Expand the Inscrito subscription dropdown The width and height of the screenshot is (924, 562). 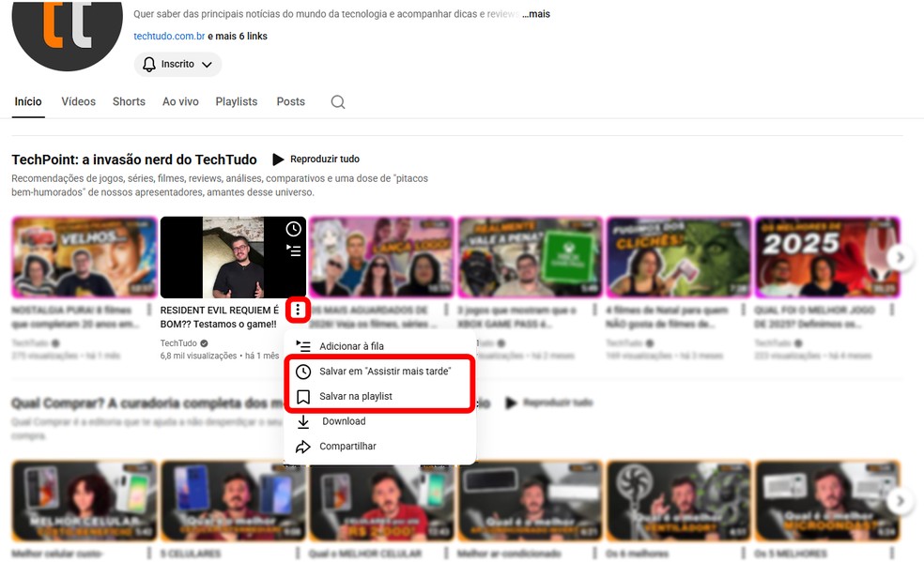pos(207,64)
